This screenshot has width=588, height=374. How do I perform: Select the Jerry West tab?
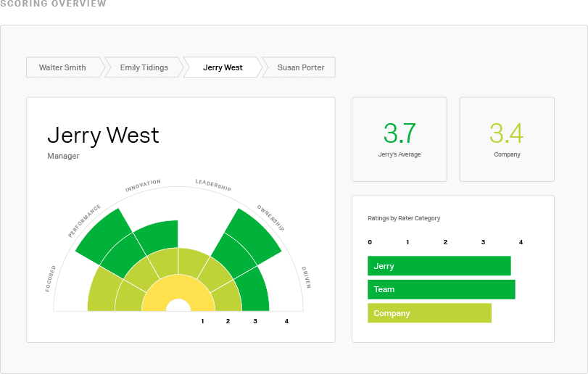(223, 67)
